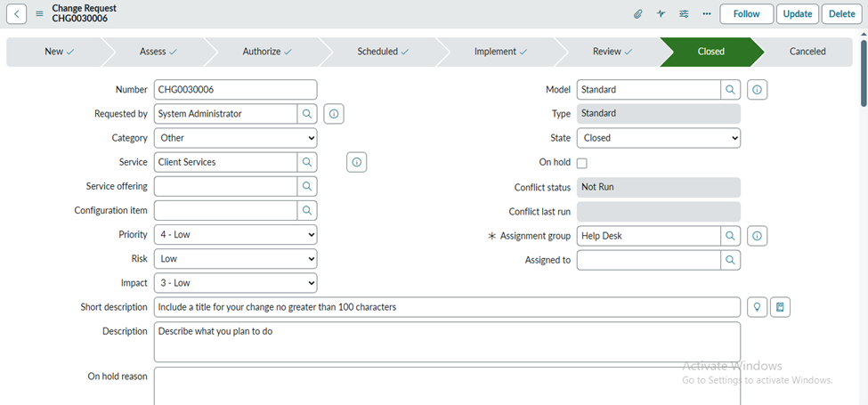Image resolution: width=868 pixels, height=405 pixels.
Task: Select the Canceled stage in the process flow
Action: tap(807, 52)
